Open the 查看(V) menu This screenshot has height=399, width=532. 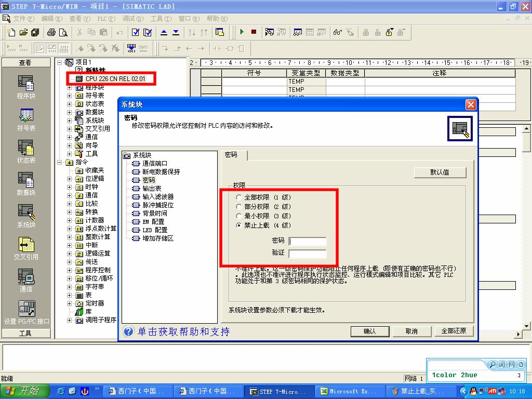[x=79, y=18]
